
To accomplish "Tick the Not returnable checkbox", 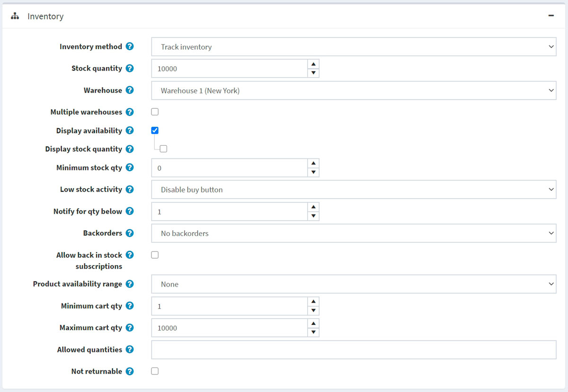I will pos(155,371).
